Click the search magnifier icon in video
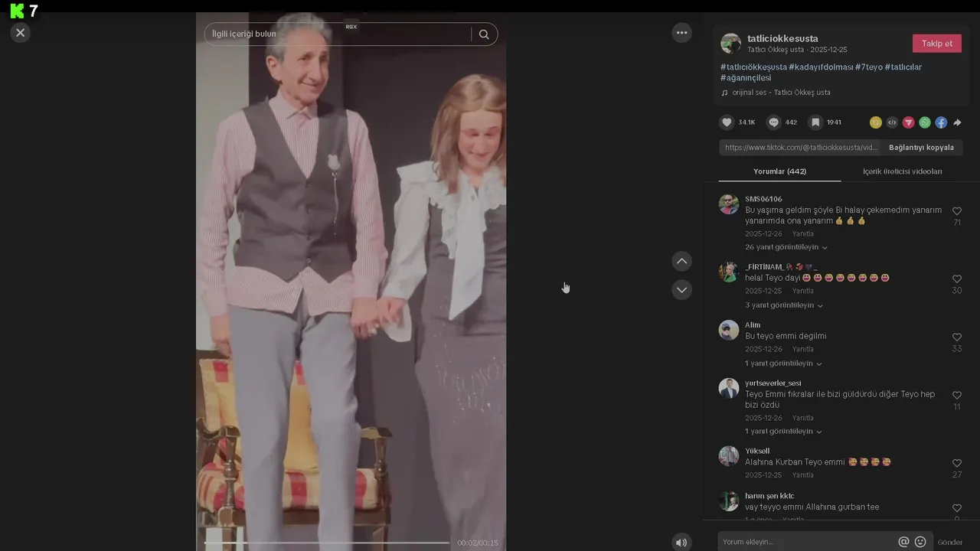The width and height of the screenshot is (980, 551). click(x=484, y=34)
